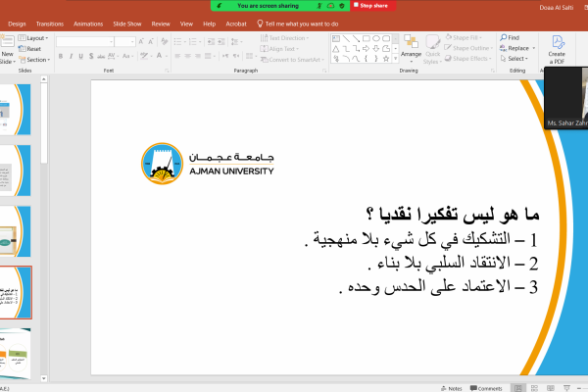Decrease font size button

[x=151, y=41]
